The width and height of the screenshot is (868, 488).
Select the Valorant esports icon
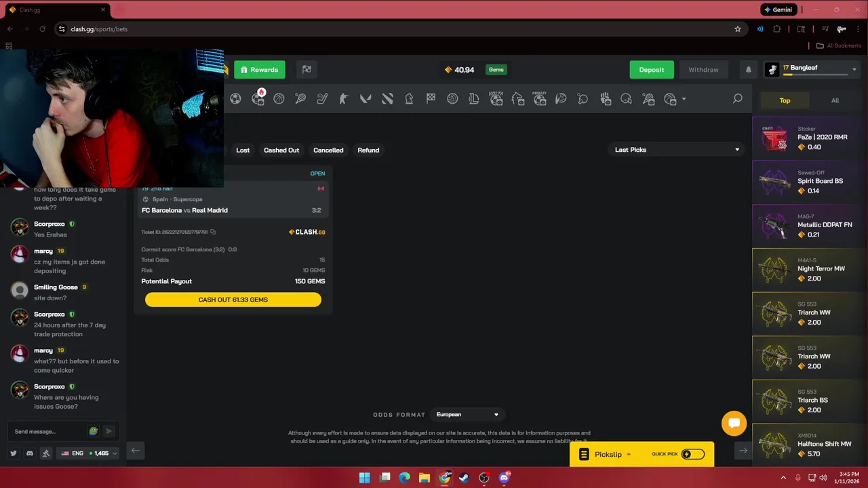(366, 99)
